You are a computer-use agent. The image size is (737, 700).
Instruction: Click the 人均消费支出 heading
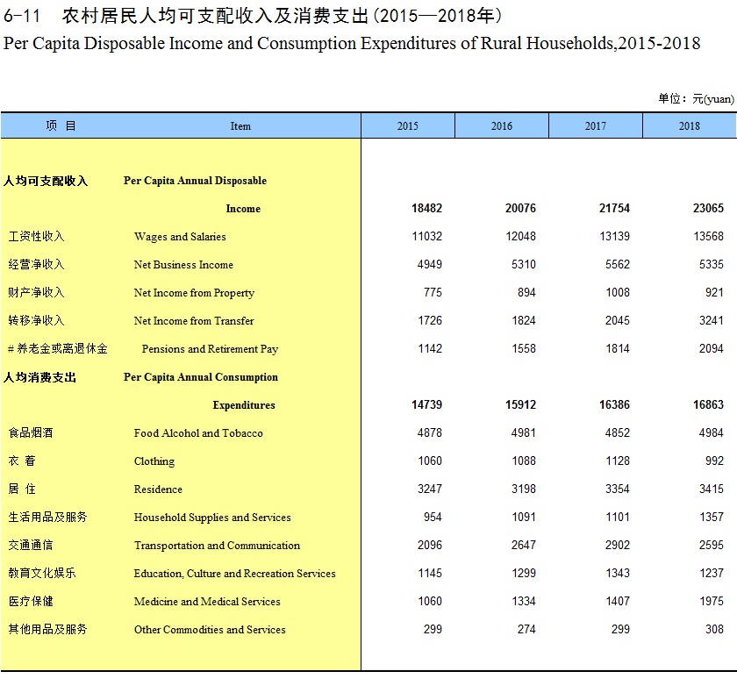(x=40, y=377)
